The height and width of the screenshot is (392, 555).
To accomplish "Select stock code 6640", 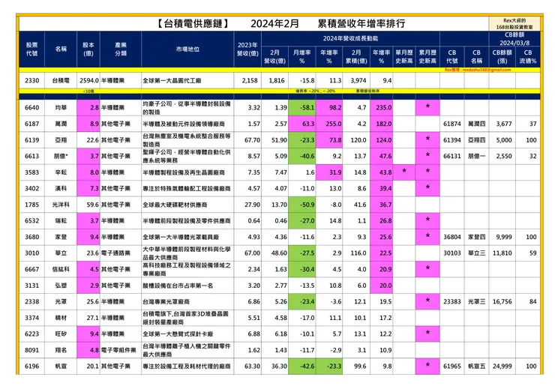I will tap(31, 107).
